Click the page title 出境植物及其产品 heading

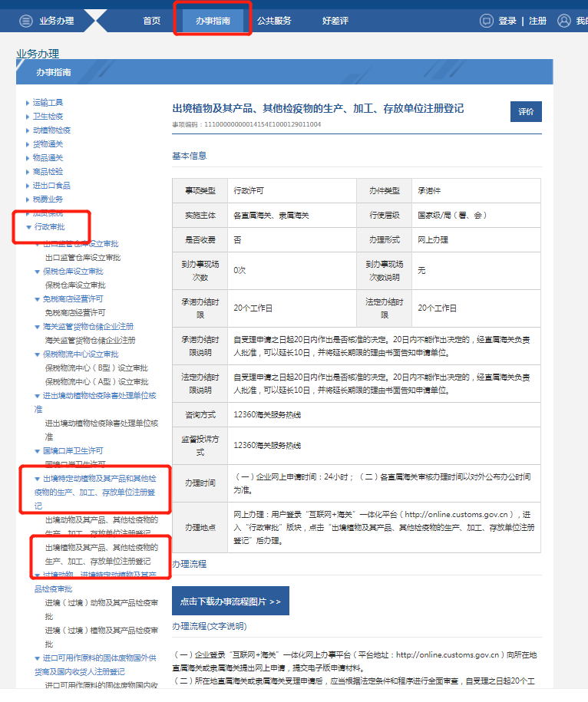(318, 108)
